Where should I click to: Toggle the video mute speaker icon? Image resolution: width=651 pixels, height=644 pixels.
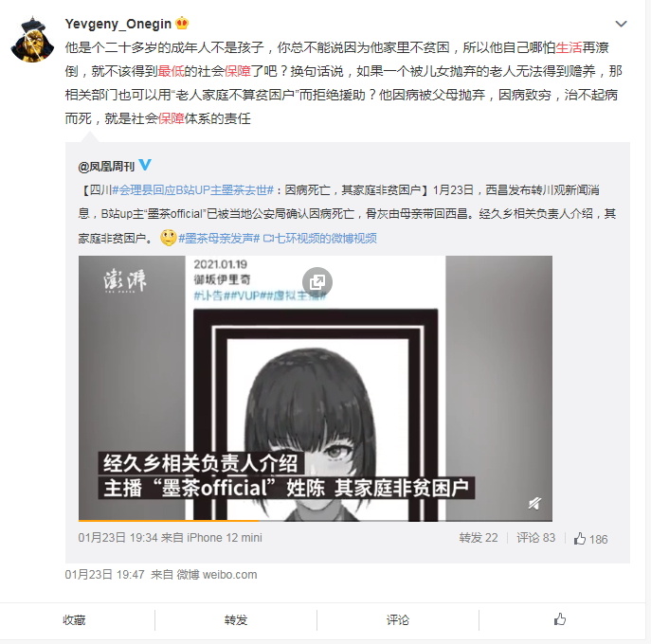[x=534, y=503]
